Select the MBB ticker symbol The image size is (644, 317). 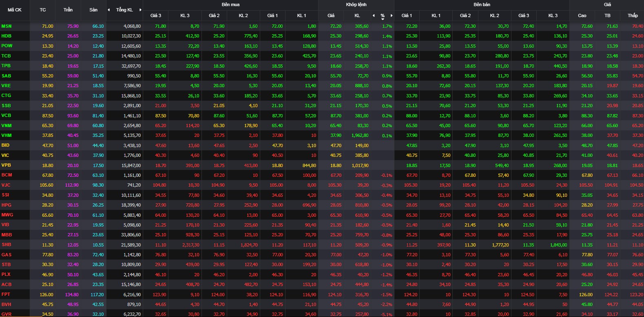(7, 235)
